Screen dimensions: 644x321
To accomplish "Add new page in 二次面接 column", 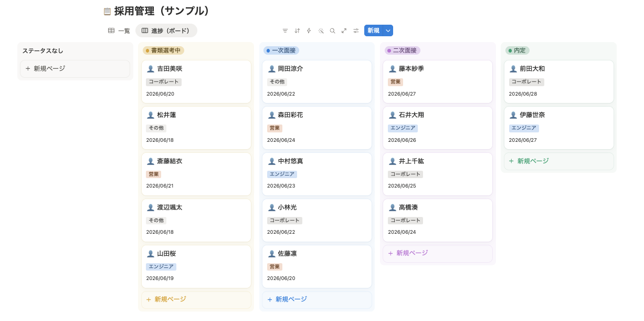I will (437, 253).
